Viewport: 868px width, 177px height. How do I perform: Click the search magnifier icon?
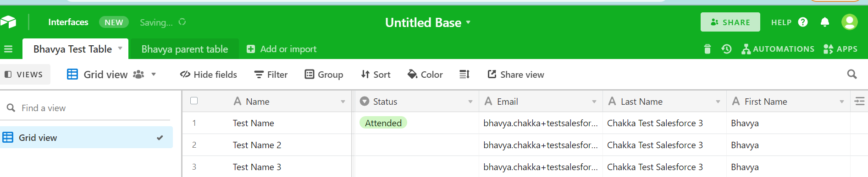click(852, 74)
